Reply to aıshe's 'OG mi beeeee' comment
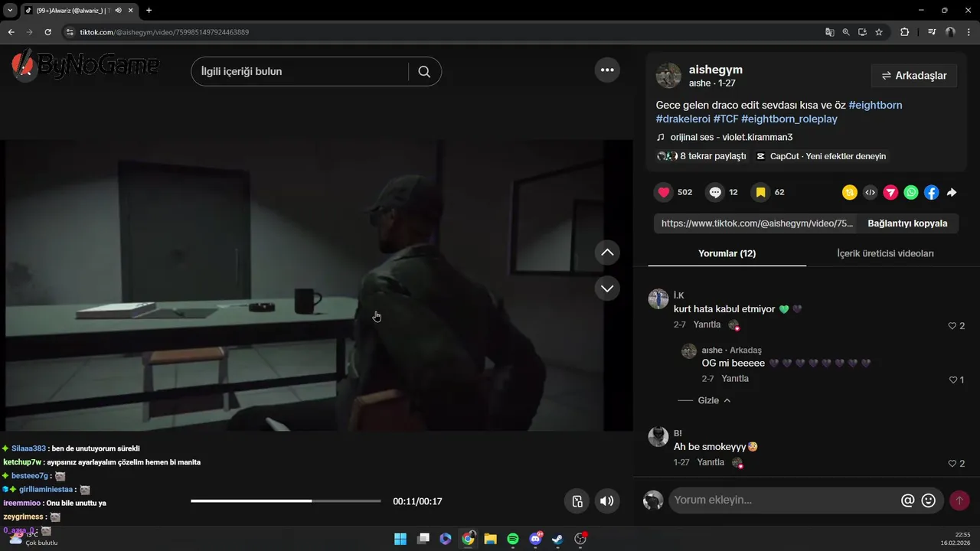The height and width of the screenshot is (551, 980). pos(735,379)
